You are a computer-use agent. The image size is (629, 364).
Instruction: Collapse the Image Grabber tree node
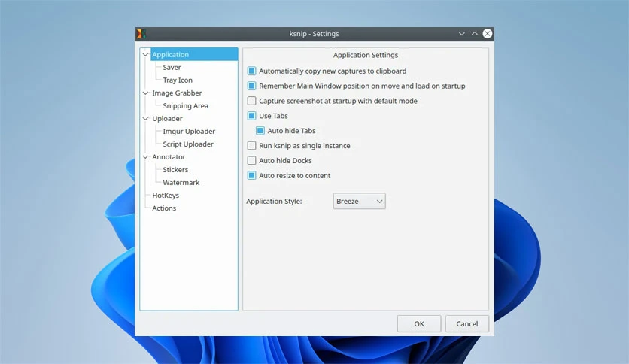click(146, 93)
